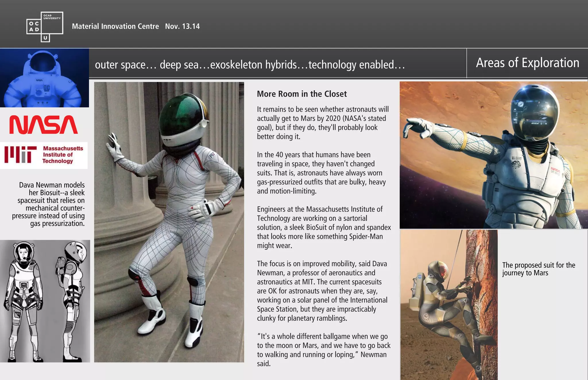Click the Areas of Exploration heading
This screenshot has height=380, width=588.
coord(527,63)
